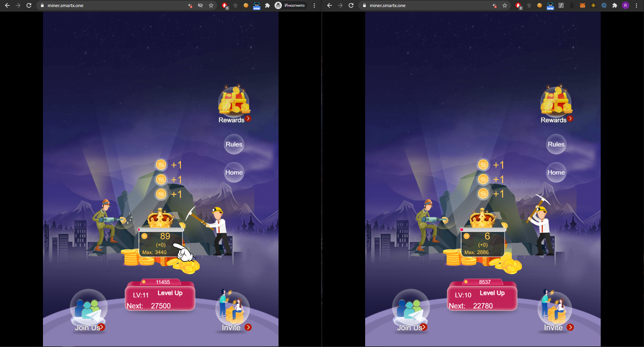Open the cookie extension in the right window
The width and height of the screenshot is (644, 347).
[540, 5]
